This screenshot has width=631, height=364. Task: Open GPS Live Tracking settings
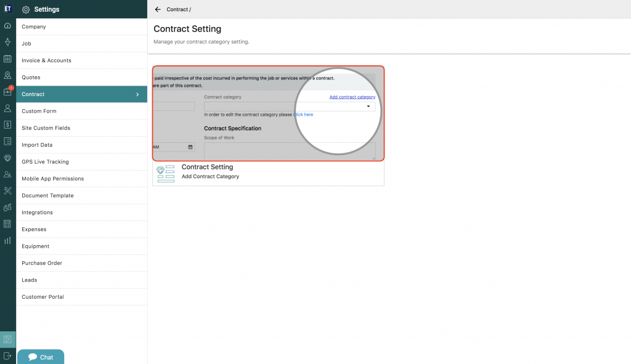(82, 162)
